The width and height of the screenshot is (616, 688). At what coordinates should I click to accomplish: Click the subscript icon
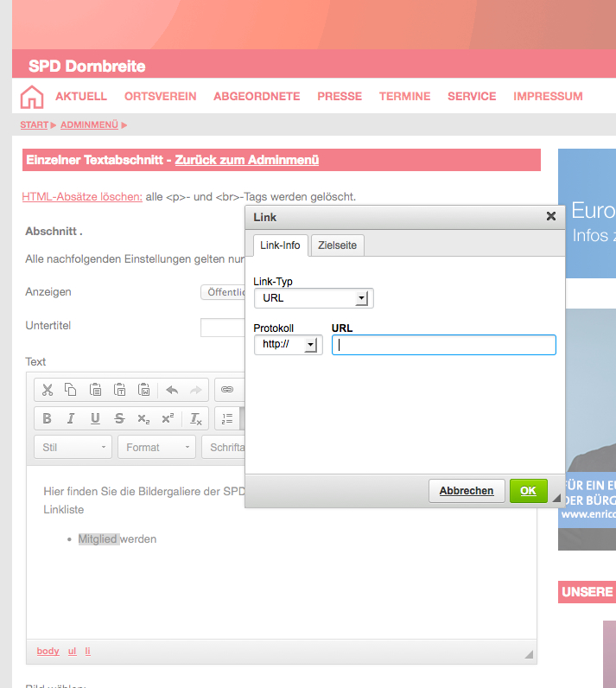pyautogui.click(x=143, y=419)
